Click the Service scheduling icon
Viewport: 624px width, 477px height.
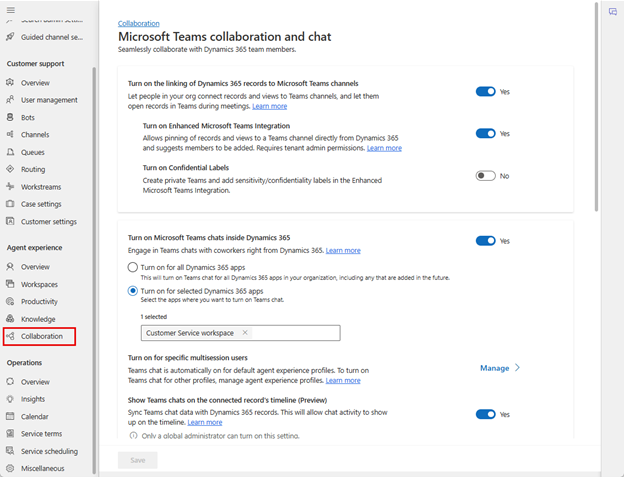pos(10,451)
